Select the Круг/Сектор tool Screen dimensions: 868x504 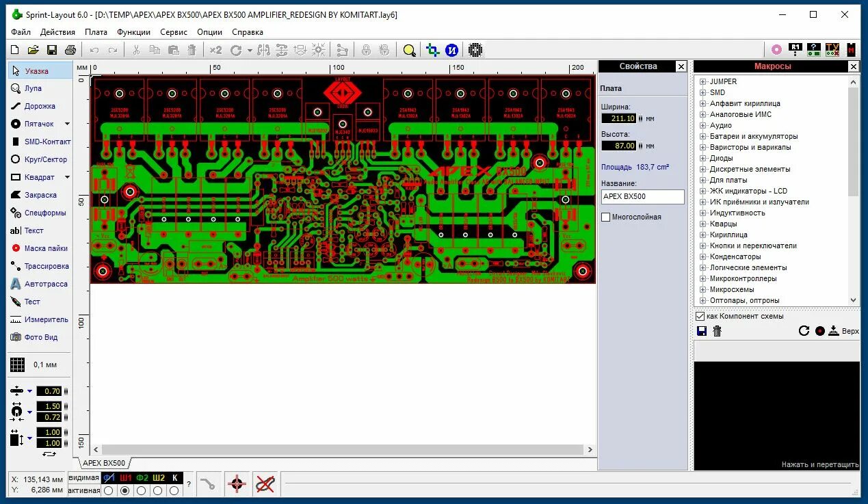point(40,159)
